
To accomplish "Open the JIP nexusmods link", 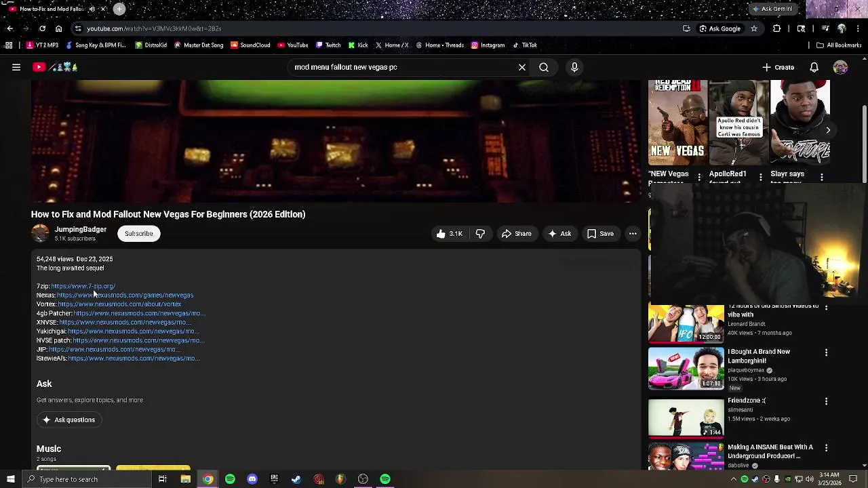I will pyautogui.click(x=114, y=350).
